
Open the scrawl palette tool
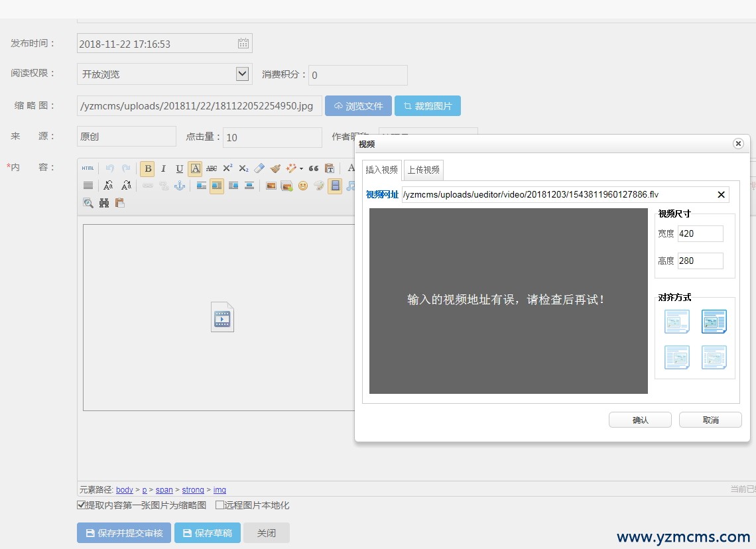[319, 186]
